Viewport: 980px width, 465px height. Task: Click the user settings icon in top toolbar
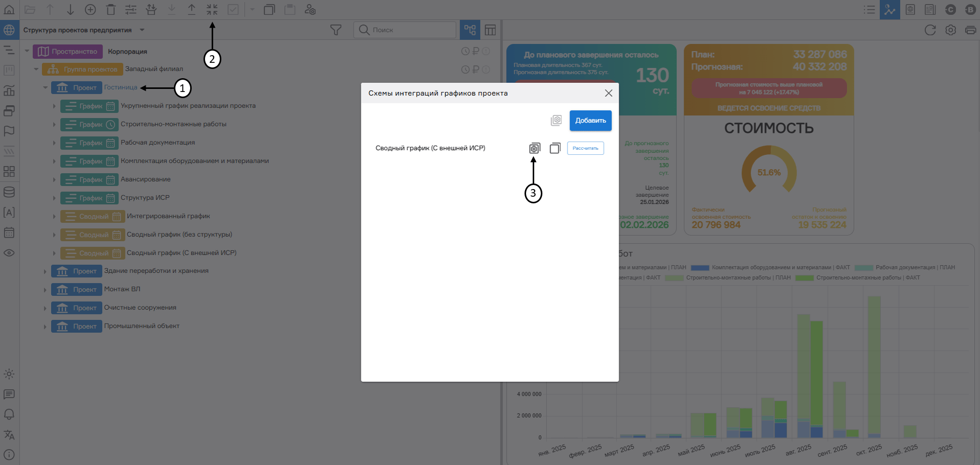tap(310, 9)
